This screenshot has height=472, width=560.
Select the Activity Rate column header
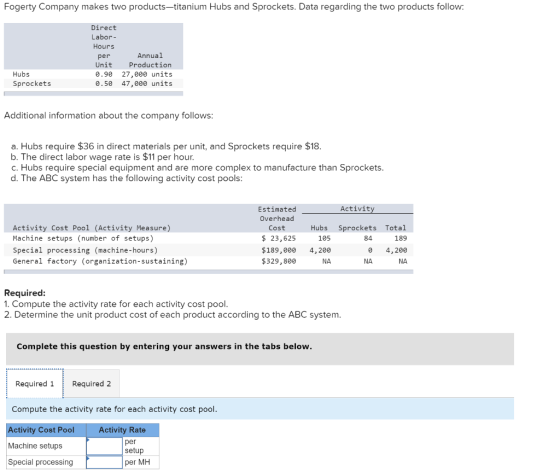click(x=122, y=430)
